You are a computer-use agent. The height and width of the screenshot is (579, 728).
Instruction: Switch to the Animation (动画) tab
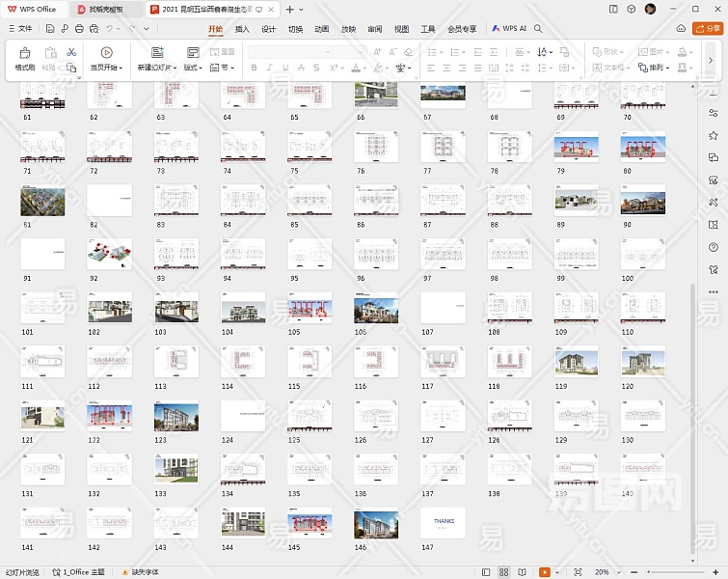(321, 29)
